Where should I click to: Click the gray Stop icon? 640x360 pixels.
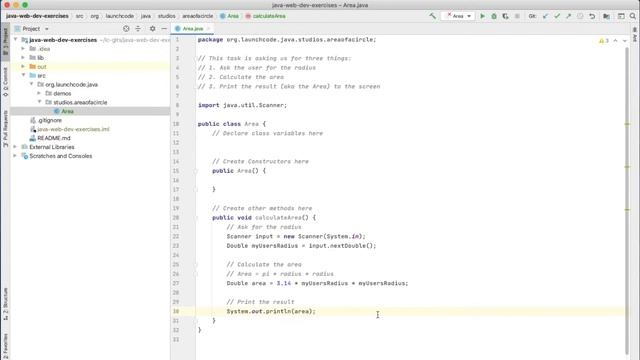coord(517,16)
